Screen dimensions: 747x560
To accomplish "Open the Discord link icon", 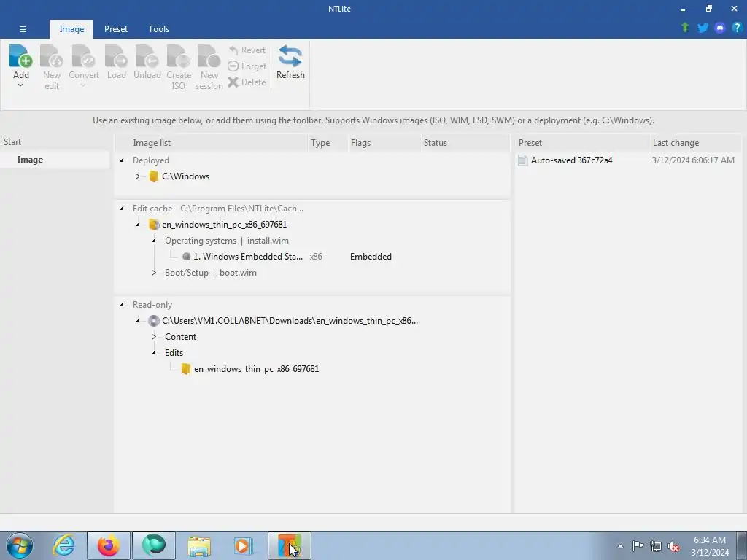I will point(720,28).
